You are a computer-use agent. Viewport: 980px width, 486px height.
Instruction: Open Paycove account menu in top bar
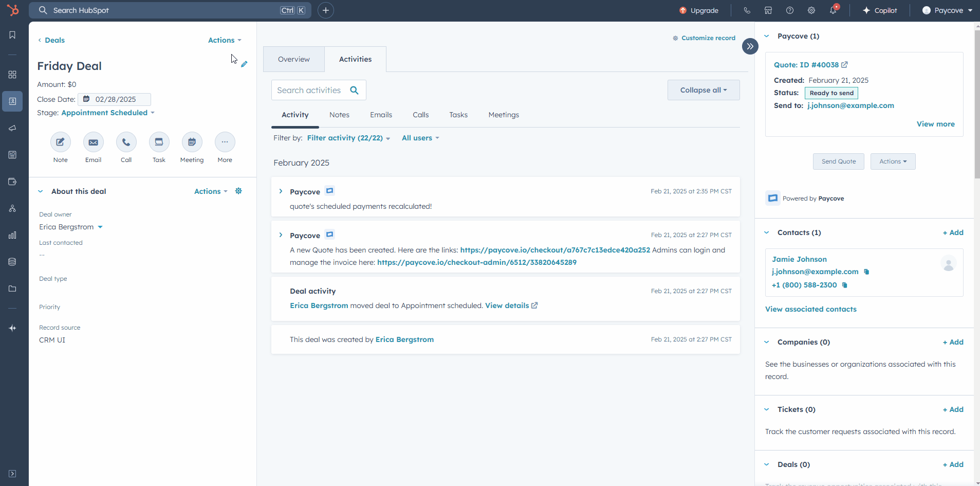(x=948, y=10)
